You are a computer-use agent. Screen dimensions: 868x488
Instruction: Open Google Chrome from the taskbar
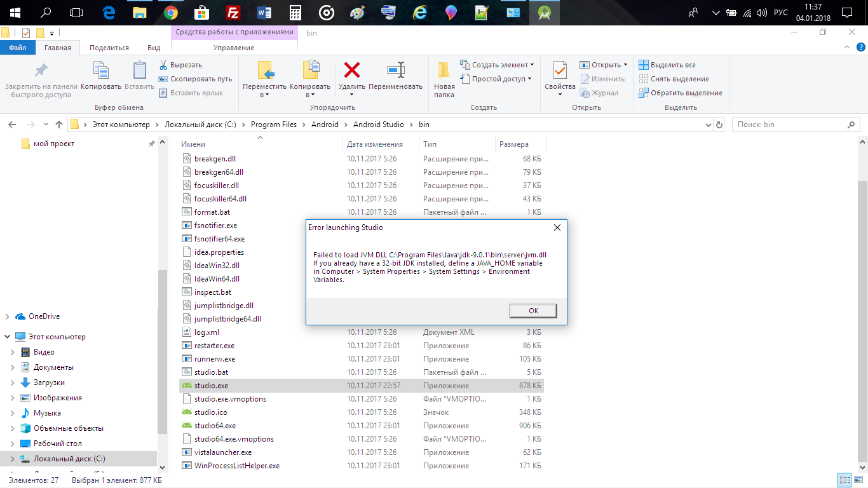170,12
